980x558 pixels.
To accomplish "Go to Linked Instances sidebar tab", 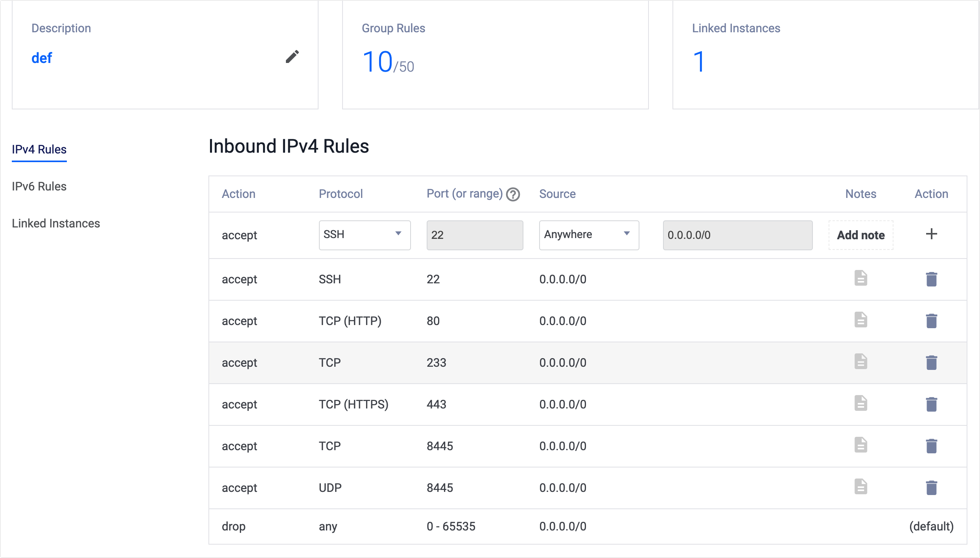I will pos(56,224).
